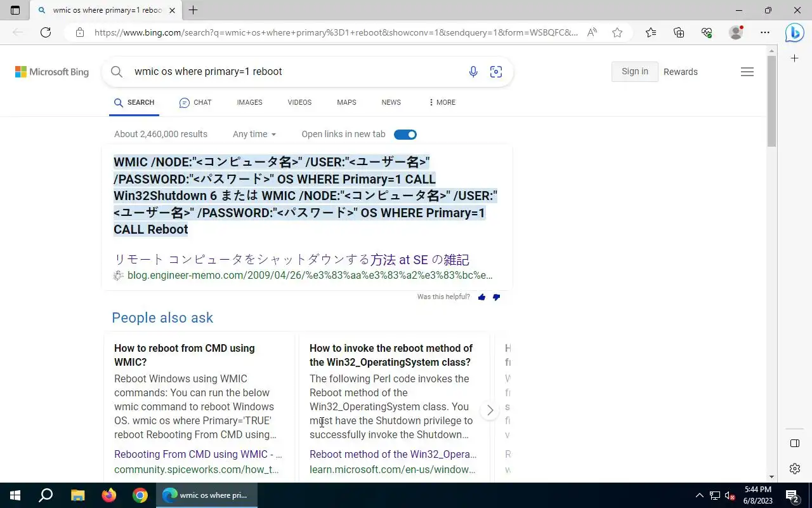Image resolution: width=812 pixels, height=508 pixels.
Task: Open the Bing Discover sidebar button
Action: point(794,32)
